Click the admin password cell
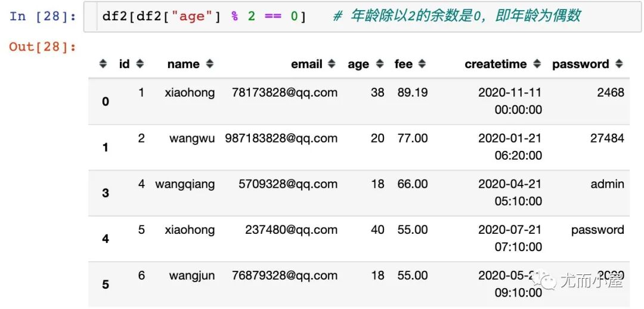Viewport: 644px width, 309px height. pyautogui.click(x=607, y=184)
